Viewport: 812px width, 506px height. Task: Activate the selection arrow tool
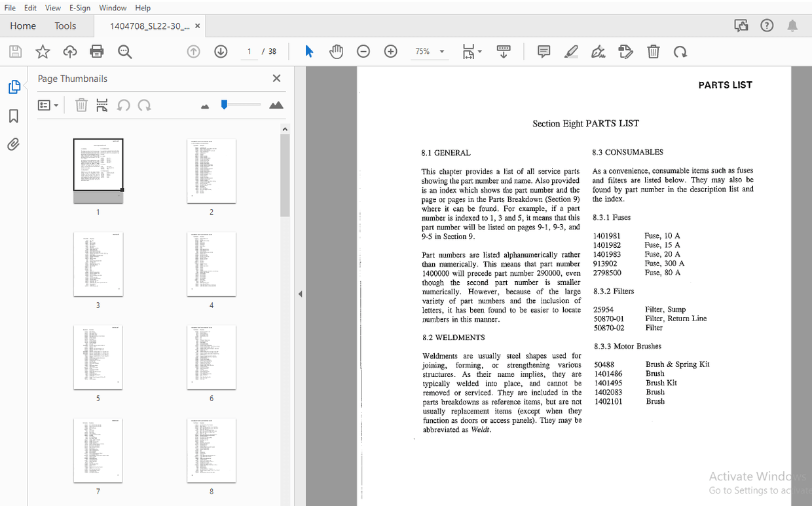pyautogui.click(x=308, y=51)
